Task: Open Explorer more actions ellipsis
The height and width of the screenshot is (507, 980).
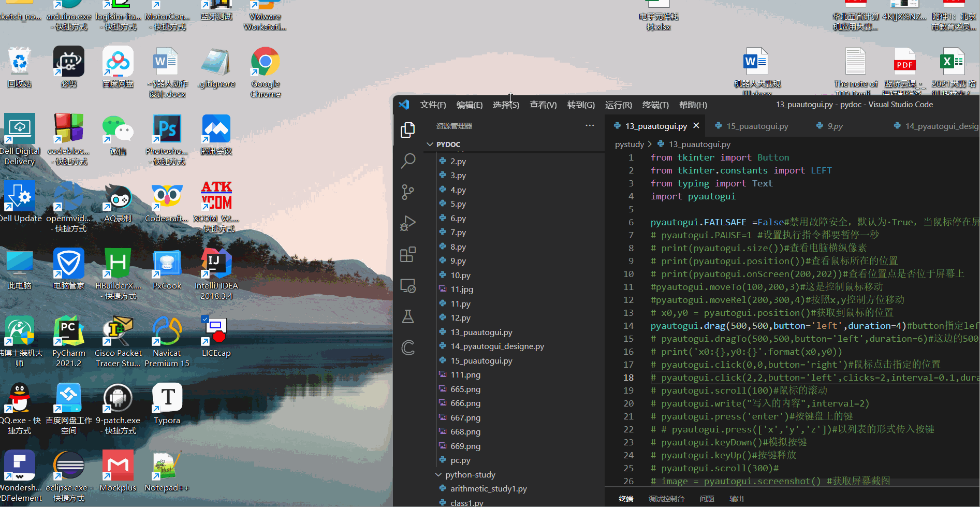Action: (590, 125)
